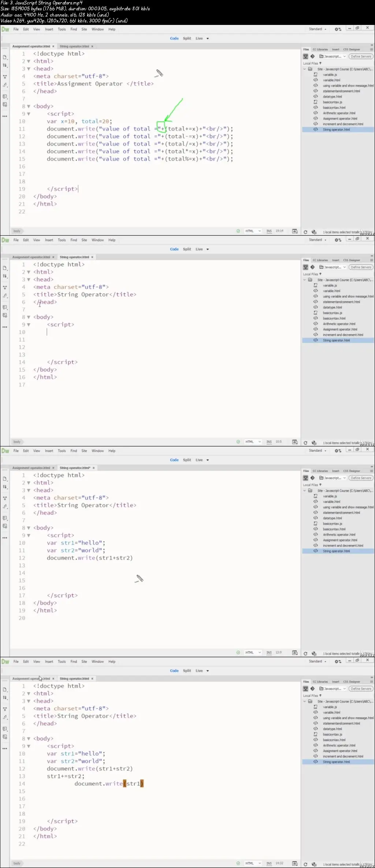Viewport: 375px width, 868px height.
Task: Toggle remote server connection icon in first frame
Action: coord(306,56)
